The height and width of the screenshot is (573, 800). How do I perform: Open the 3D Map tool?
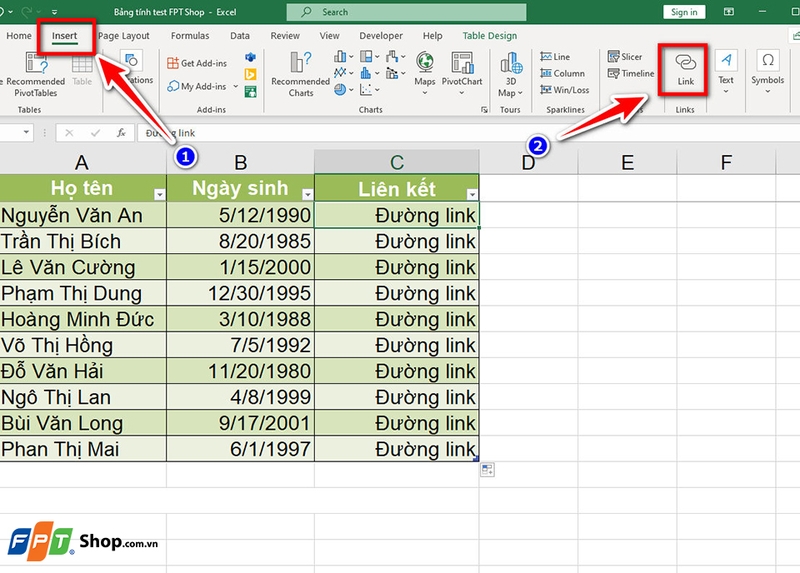511,75
